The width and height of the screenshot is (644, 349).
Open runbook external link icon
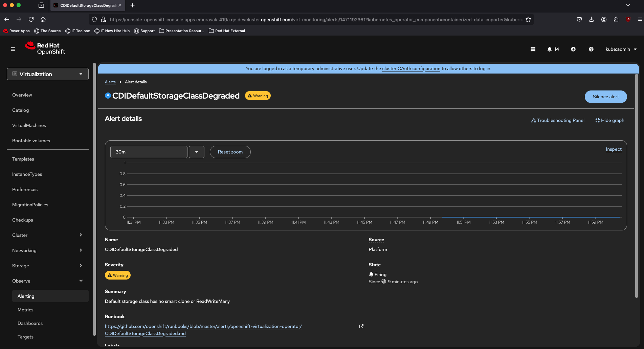pos(361,326)
